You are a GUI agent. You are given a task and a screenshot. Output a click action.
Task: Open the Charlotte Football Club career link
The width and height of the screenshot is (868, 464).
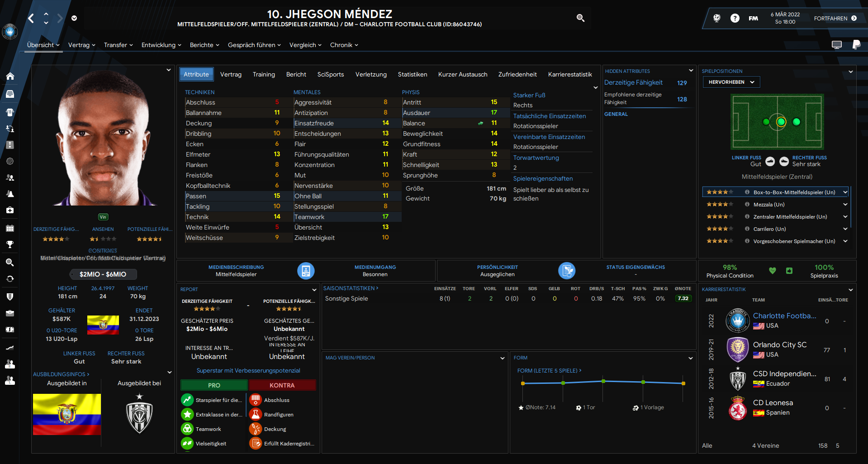coord(784,316)
